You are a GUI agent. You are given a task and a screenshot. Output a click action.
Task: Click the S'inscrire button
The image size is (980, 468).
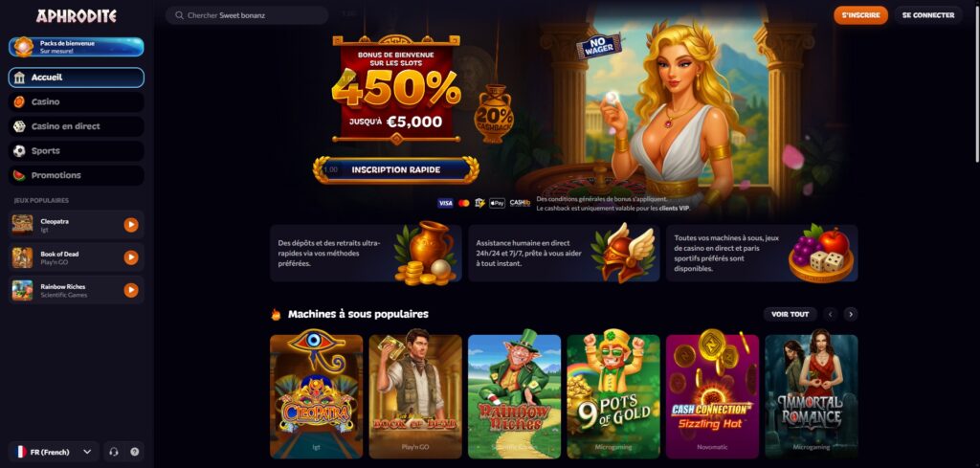(x=860, y=15)
